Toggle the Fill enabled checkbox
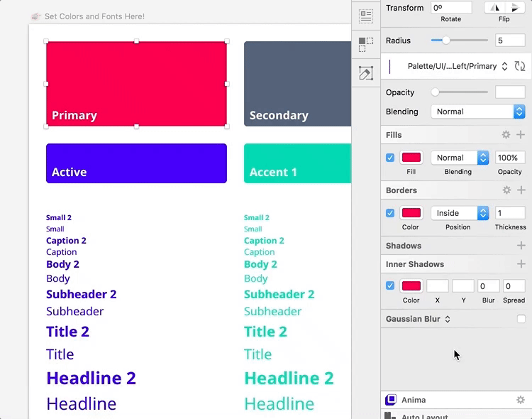This screenshot has height=419, width=532. point(390,158)
